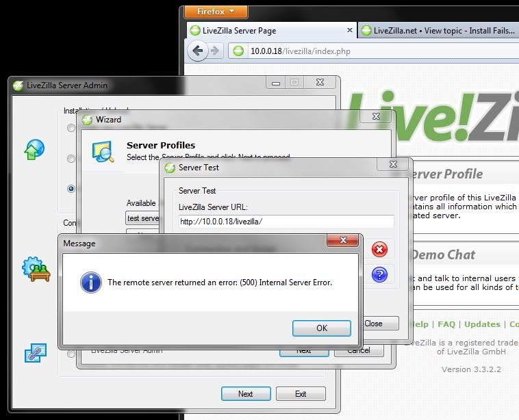
Task: Click the Server Profiles magnifier icon
Action: 103,152
